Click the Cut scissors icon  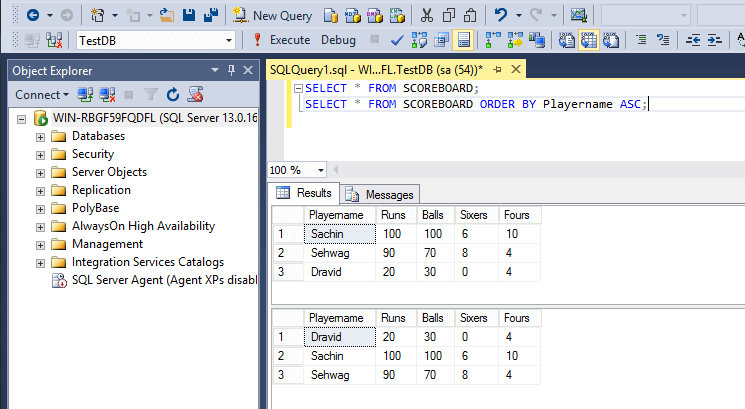[x=427, y=16]
